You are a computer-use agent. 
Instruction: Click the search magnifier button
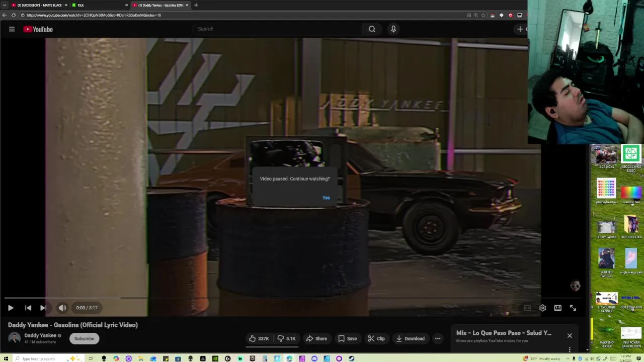point(372,29)
